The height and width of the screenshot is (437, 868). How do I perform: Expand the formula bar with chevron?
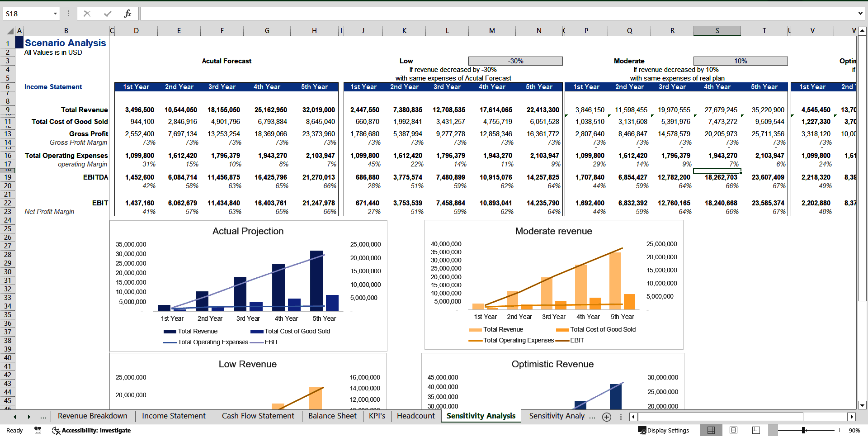860,14
